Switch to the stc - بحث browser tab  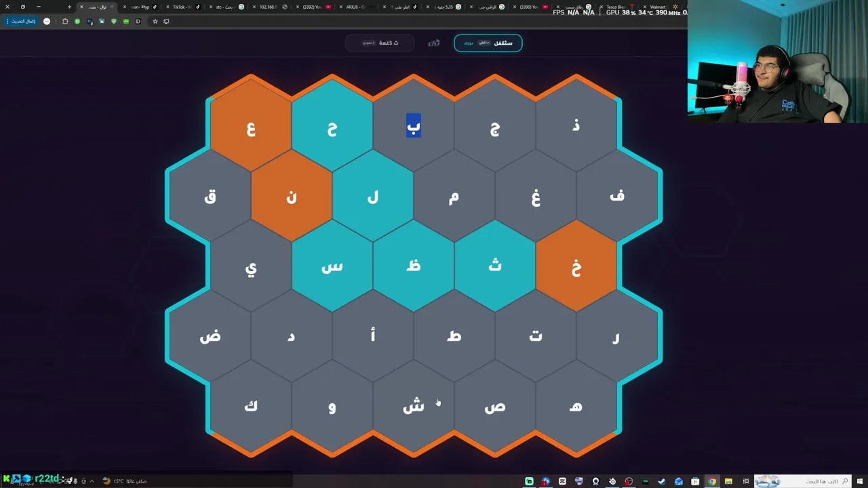[x=224, y=7]
